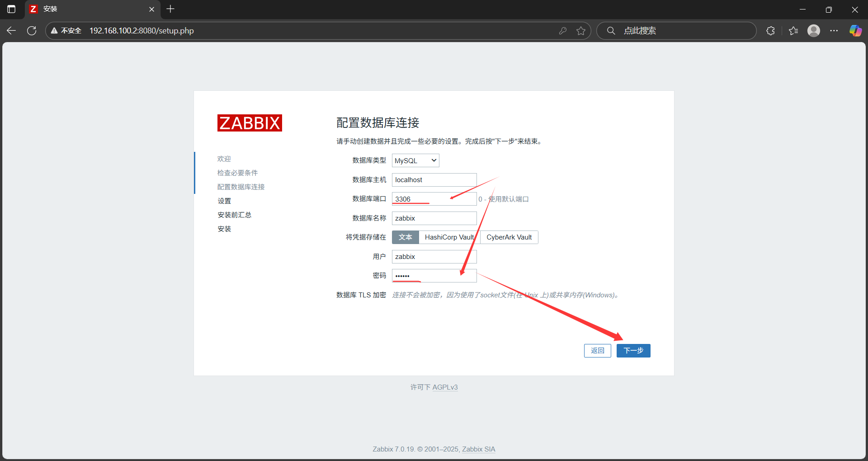Add page to favorites star
The width and height of the screenshot is (868, 461).
click(581, 31)
